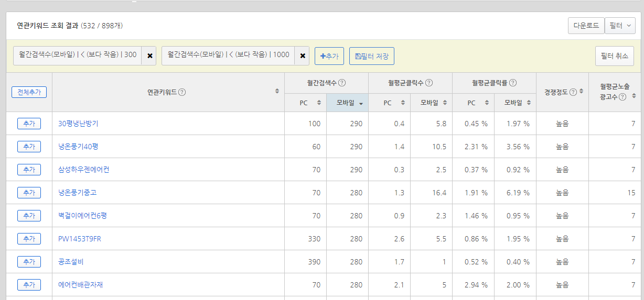
Task: Click the 전체추가 button
Action: pyautogui.click(x=29, y=92)
